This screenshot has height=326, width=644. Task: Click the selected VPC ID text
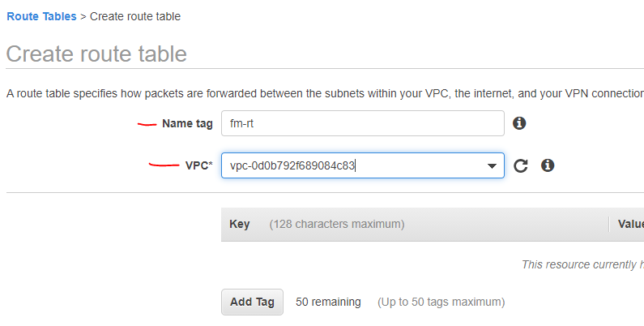pyautogui.click(x=292, y=166)
